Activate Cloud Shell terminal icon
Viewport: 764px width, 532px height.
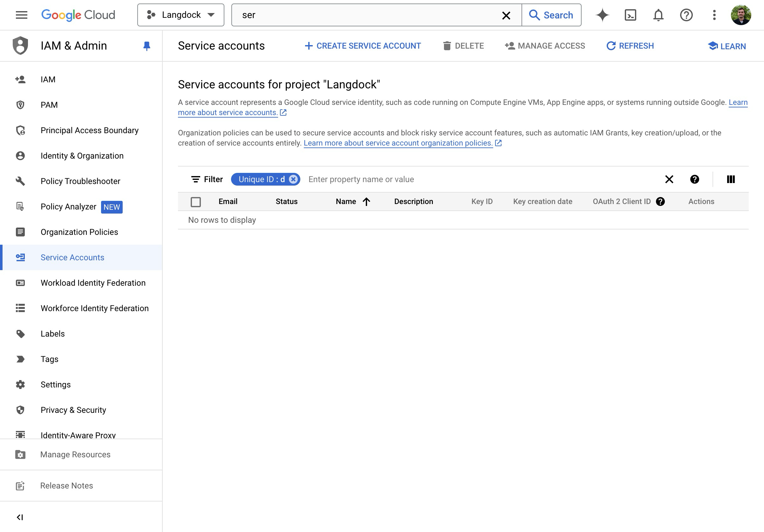point(630,15)
